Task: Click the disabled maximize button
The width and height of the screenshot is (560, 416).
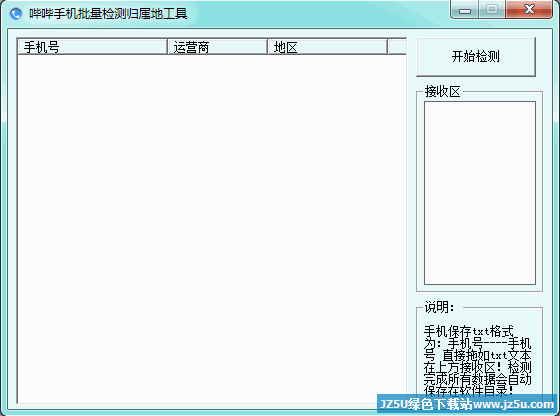Action: [x=492, y=10]
